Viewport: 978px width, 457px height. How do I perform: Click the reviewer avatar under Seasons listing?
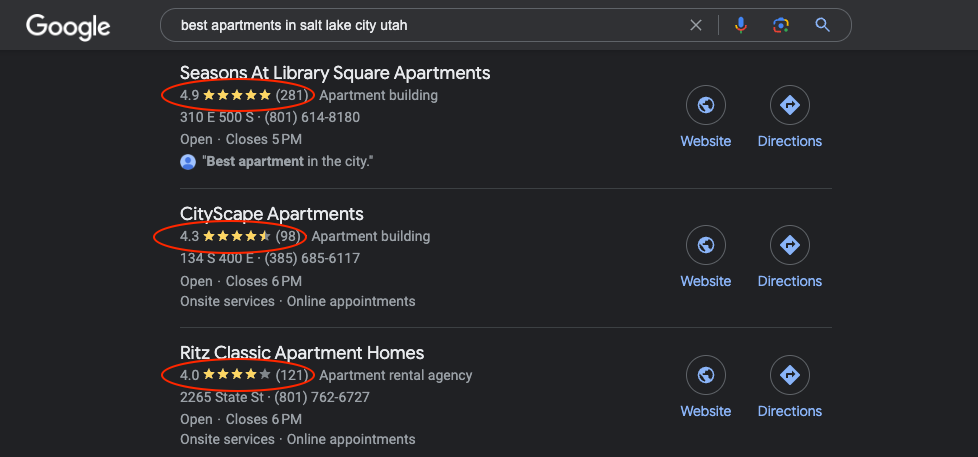click(188, 162)
